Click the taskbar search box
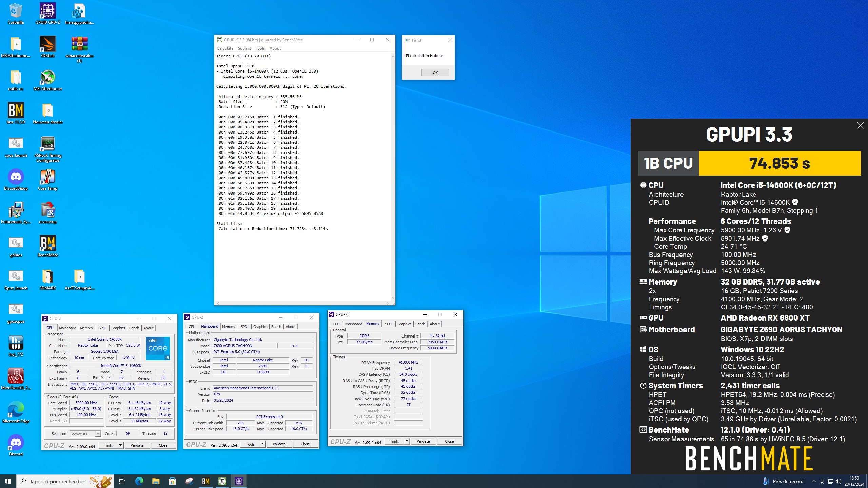868x488 pixels. (x=64, y=481)
